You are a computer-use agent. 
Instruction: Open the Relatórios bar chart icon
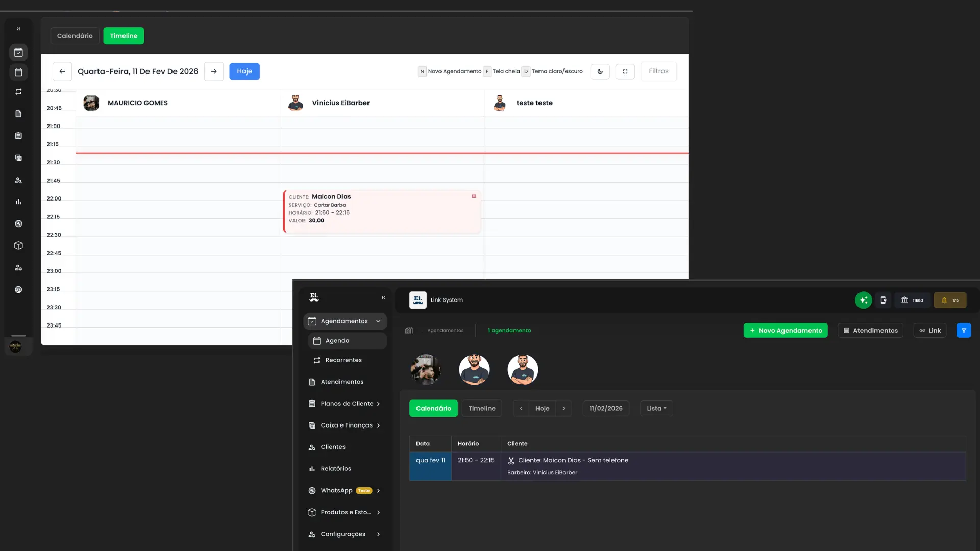coord(18,201)
